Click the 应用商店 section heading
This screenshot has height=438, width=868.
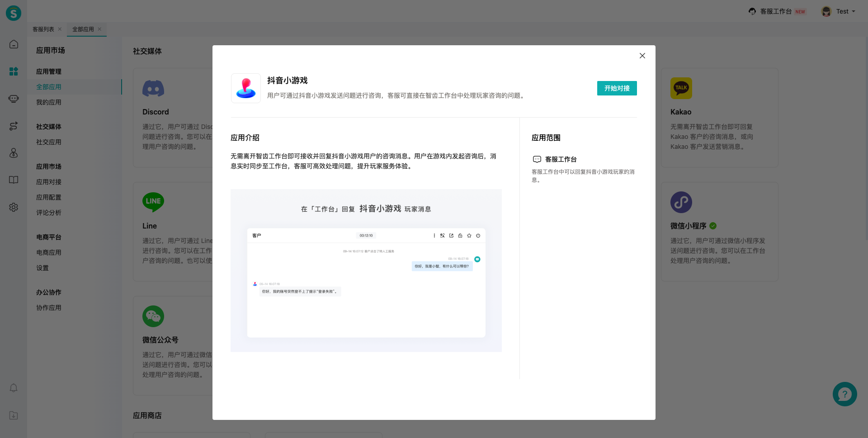147,415
